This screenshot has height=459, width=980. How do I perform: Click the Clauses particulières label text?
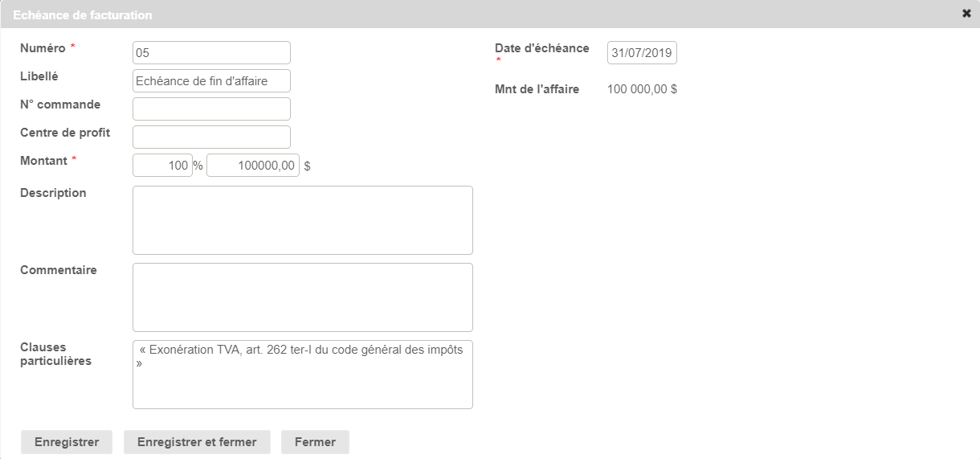click(55, 354)
